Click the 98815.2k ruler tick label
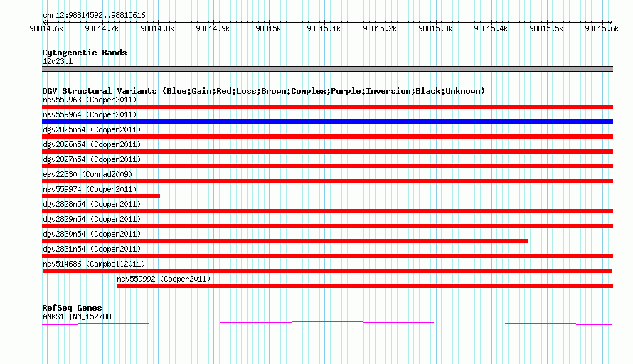The width and height of the screenshot is (633, 364). (380, 28)
